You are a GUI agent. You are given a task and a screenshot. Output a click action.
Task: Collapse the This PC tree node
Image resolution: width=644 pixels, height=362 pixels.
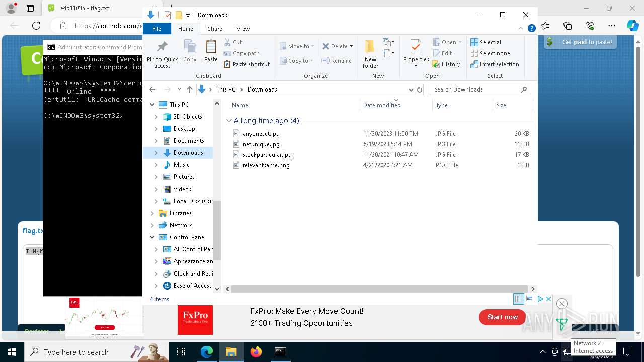tap(152, 105)
